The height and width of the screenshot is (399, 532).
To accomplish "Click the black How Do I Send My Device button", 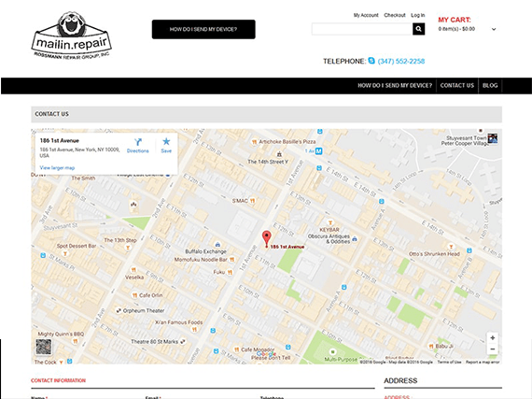I will (203, 29).
